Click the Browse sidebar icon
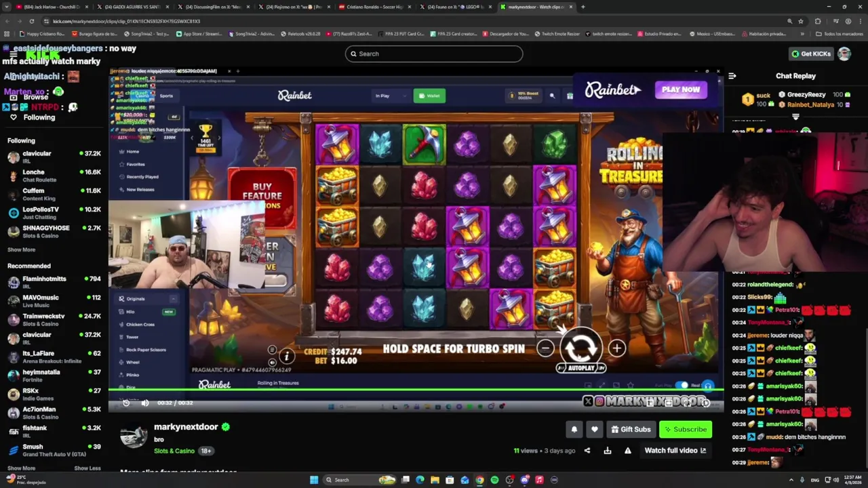 click(13, 97)
